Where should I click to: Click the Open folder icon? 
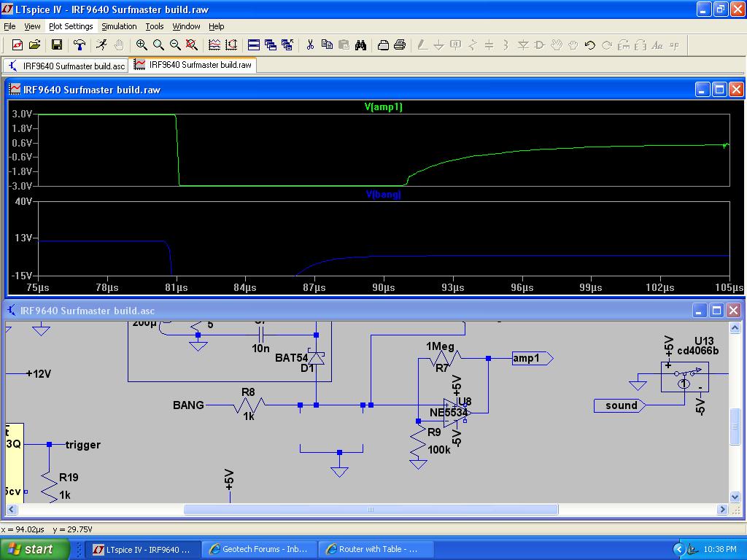pyautogui.click(x=34, y=45)
